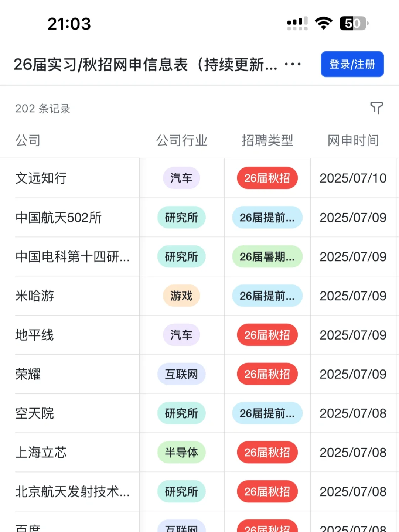Tap the cellular signal icon
This screenshot has height=532, width=399.
[x=297, y=23]
